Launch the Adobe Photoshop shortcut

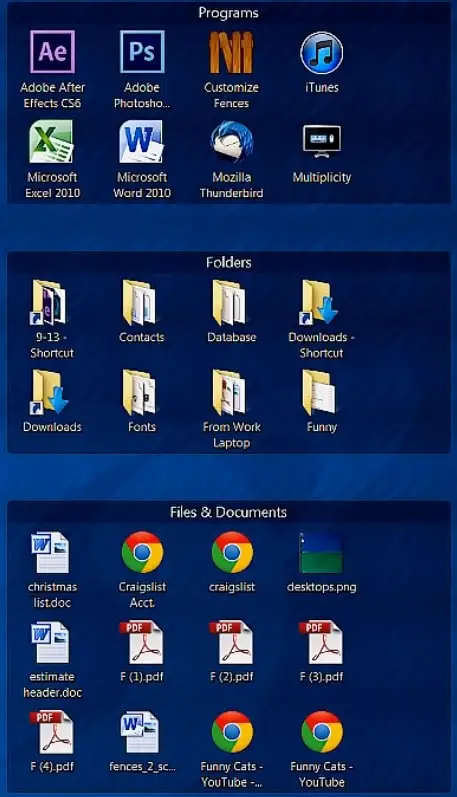pos(142,52)
